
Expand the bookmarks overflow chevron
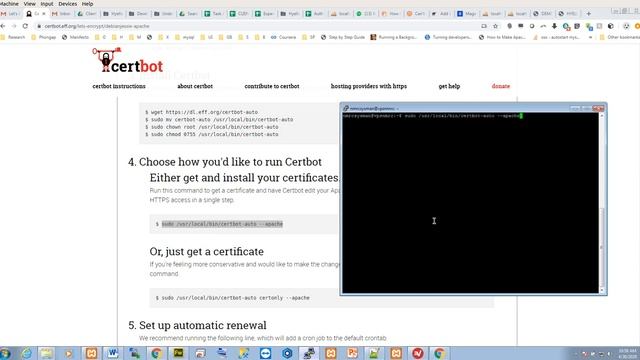(590, 37)
